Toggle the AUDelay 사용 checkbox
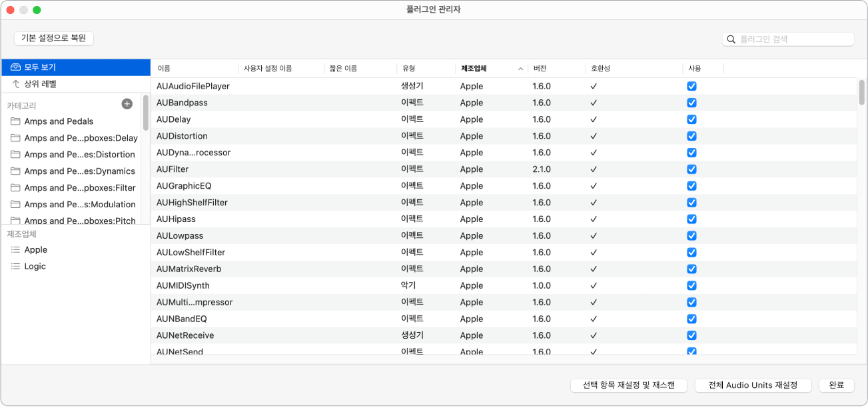 (x=691, y=119)
